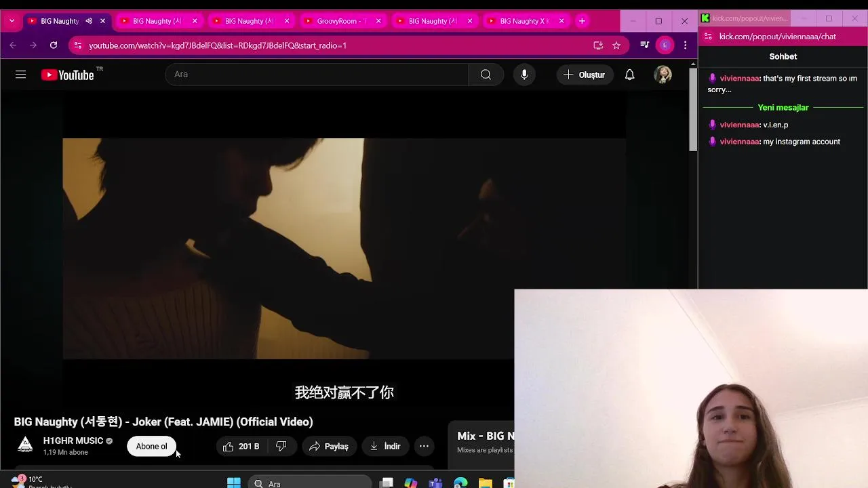
Task: Click the İndir download button
Action: point(385,446)
